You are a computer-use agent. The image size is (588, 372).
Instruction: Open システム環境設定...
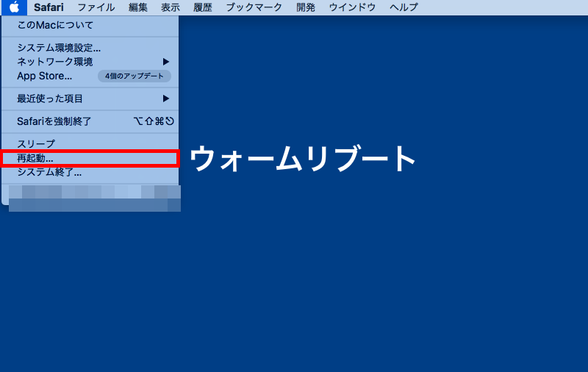tap(90, 48)
